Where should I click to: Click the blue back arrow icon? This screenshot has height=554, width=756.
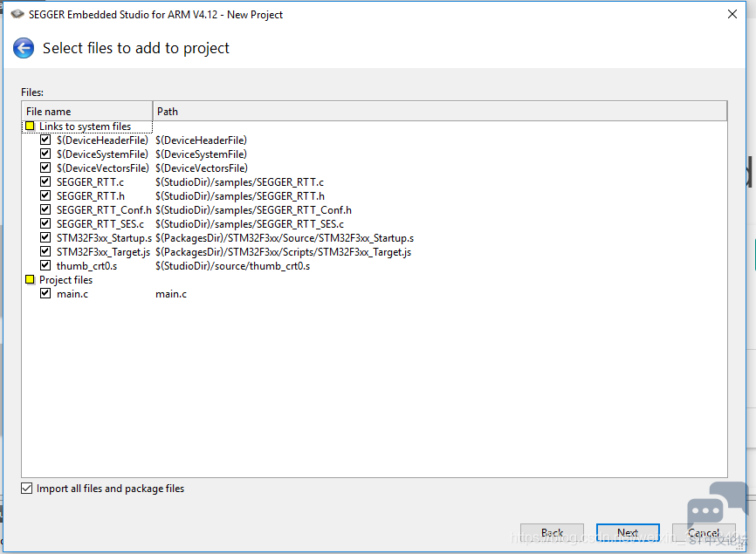[24, 48]
